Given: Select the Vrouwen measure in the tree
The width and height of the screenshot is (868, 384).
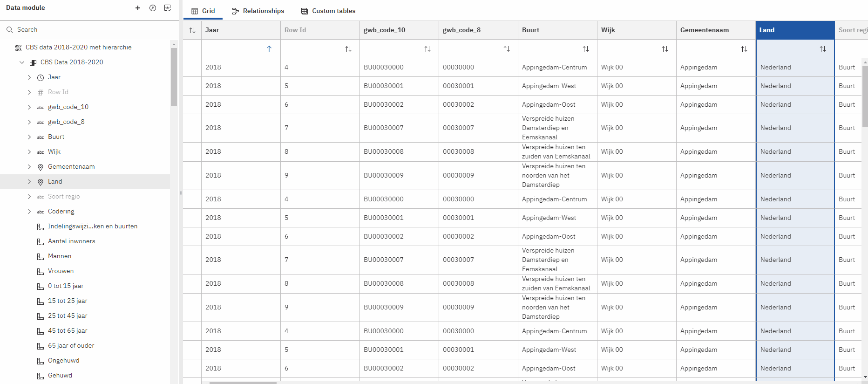Looking at the screenshot, I should (61, 271).
